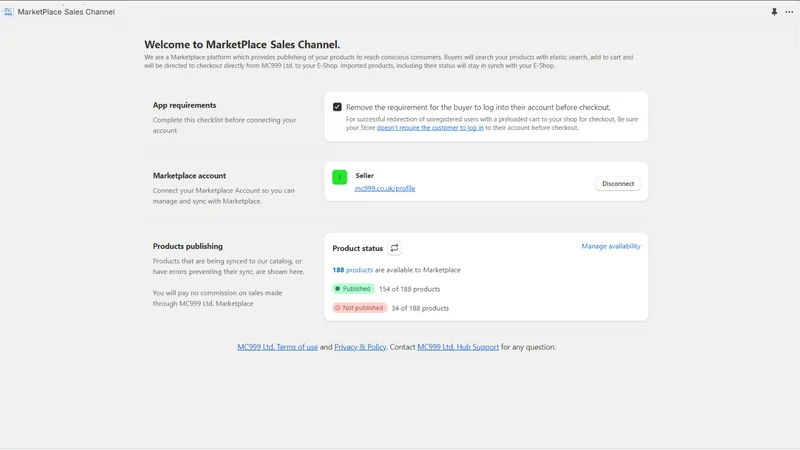This screenshot has width=800, height=450.
Task: Open the Manage availability link
Action: pos(611,246)
